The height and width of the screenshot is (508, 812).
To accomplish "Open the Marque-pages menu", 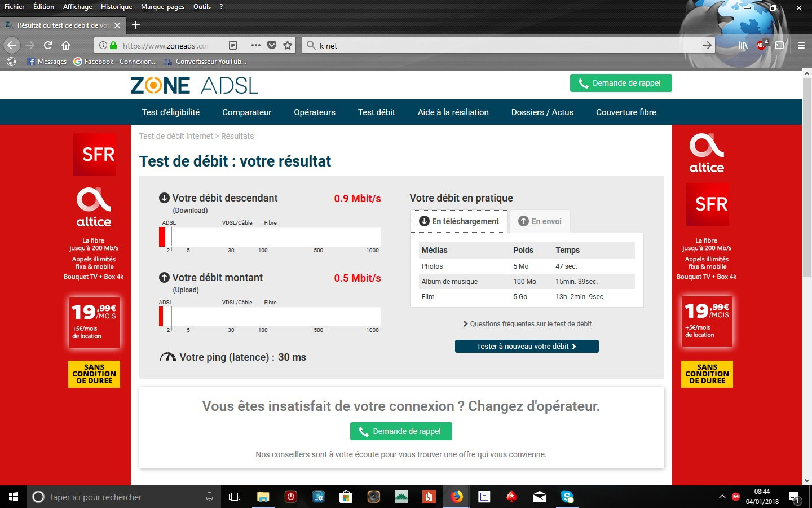I will click(162, 7).
